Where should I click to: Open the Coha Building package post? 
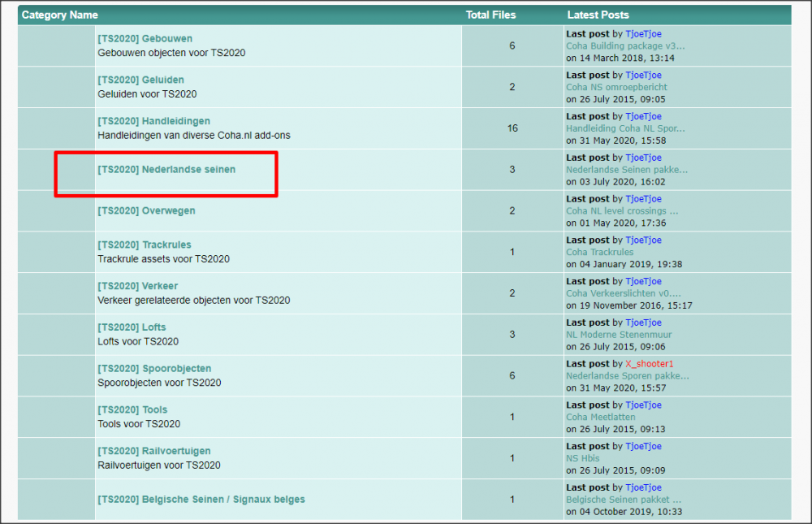coord(625,46)
